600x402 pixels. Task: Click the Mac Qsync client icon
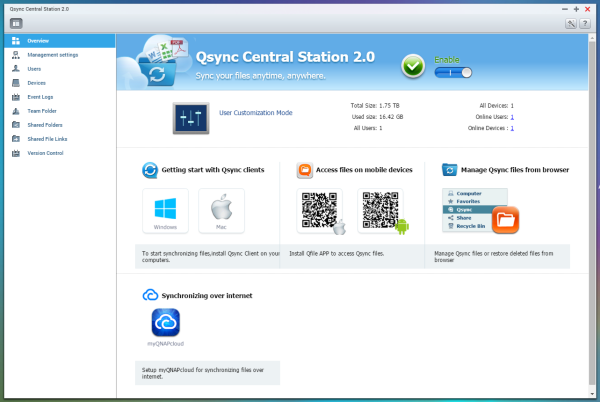(x=221, y=211)
